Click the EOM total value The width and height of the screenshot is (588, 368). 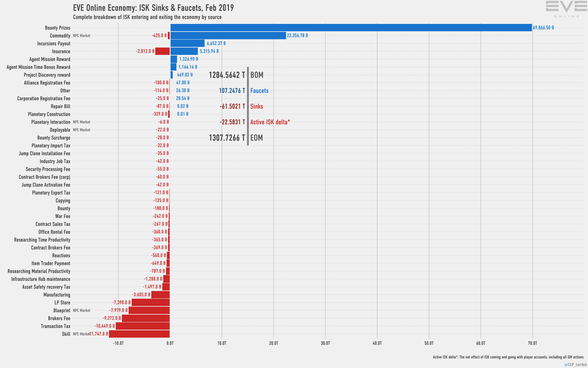click(x=227, y=138)
